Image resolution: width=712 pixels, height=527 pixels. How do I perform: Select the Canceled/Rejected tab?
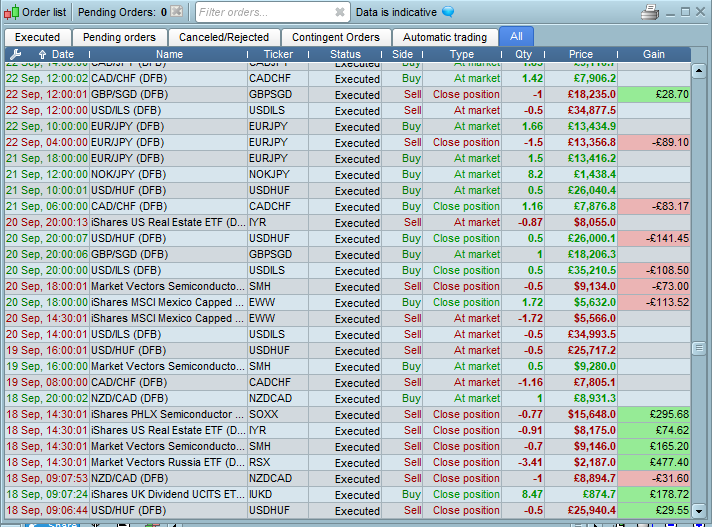224,37
